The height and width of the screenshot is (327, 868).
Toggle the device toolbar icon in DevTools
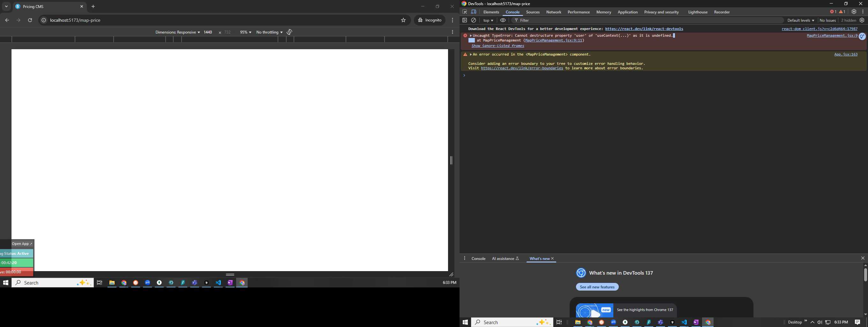tap(474, 12)
